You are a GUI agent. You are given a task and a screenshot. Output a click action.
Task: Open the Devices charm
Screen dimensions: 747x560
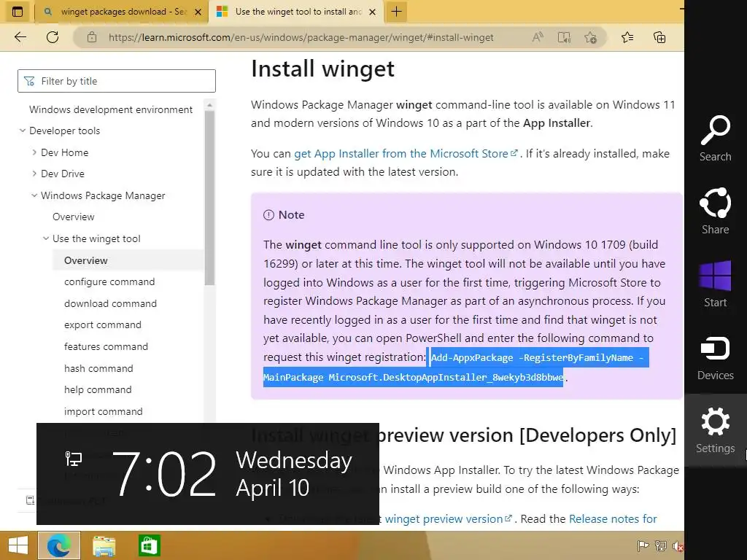tap(715, 357)
